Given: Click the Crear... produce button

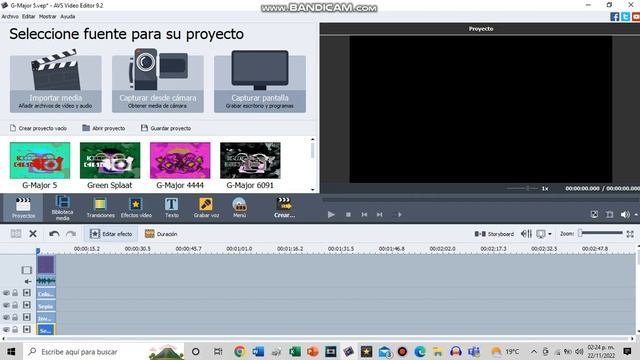Looking at the screenshot, I should (284, 208).
